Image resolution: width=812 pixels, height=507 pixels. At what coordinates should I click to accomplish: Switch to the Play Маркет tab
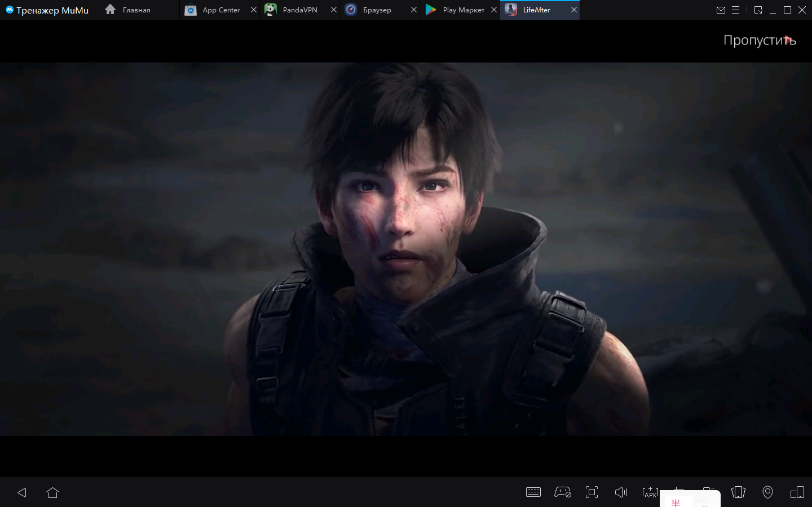click(463, 10)
